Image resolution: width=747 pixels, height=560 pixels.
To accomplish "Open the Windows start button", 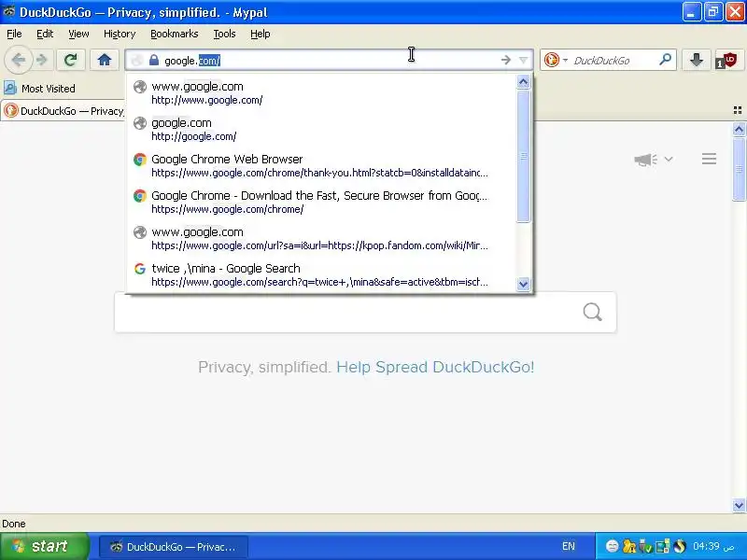I will point(44,546).
